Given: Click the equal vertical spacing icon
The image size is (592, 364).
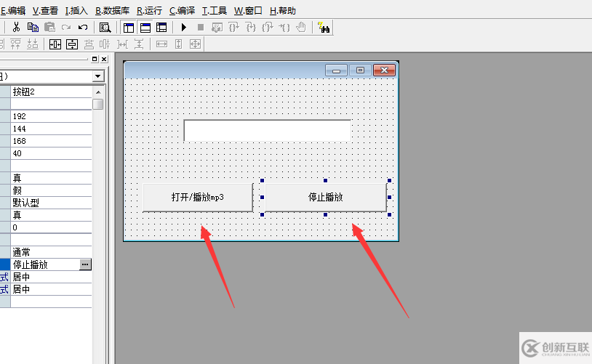Looking at the screenshot, I should pos(139,44).
